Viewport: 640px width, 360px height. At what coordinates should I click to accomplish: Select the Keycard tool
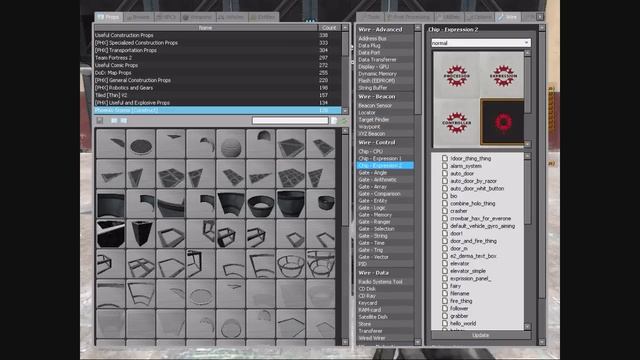(385, 303)
